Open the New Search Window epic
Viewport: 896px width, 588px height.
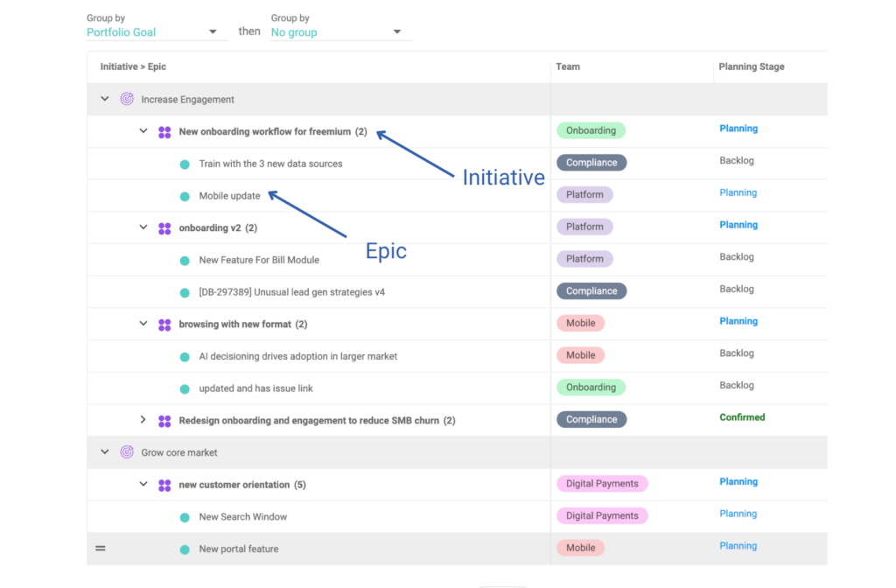click(x=243, y=516)
